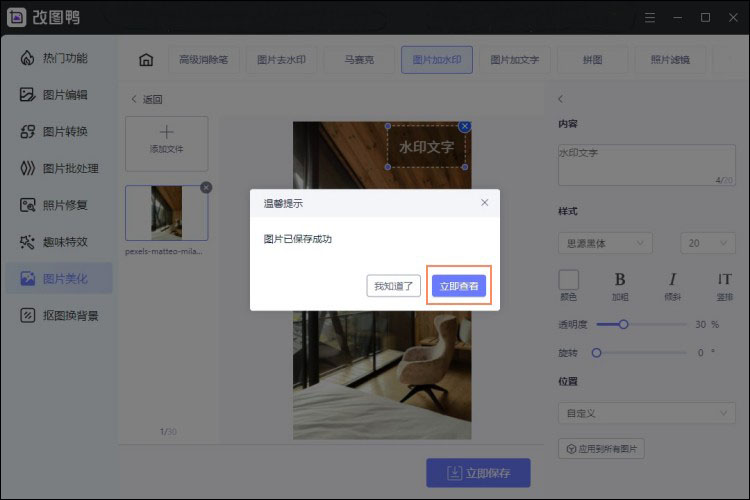The image size is (750, 500).
Task: Close the 温馨提示 dialog with X
Action: click(x=485, y=202)
